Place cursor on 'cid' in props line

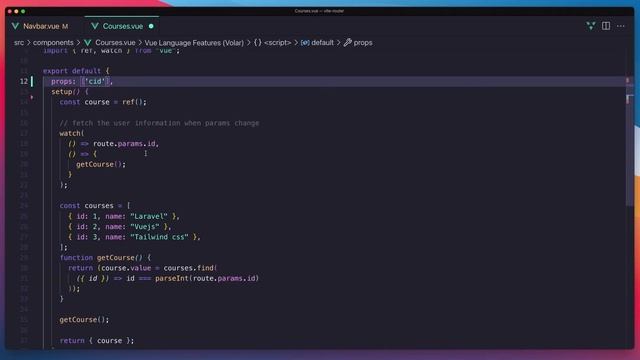point(95,81)
